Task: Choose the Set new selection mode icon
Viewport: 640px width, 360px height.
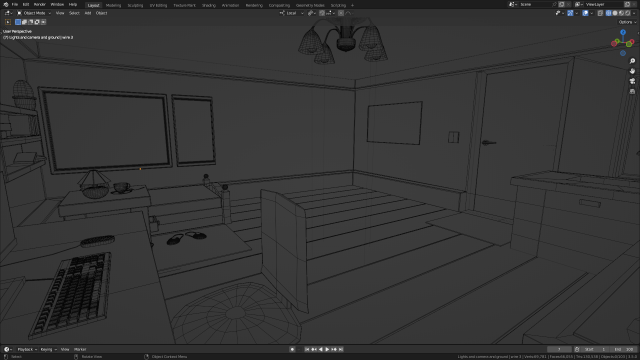Action: [x=18, y=22]
